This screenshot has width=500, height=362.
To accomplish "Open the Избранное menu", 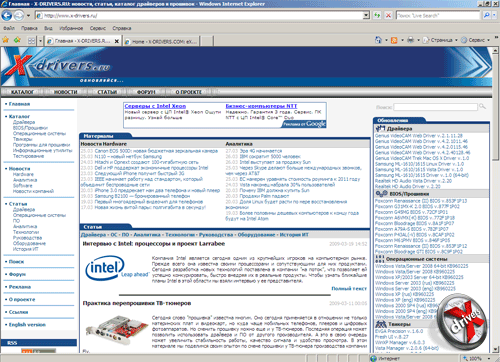I will point(71,28).
